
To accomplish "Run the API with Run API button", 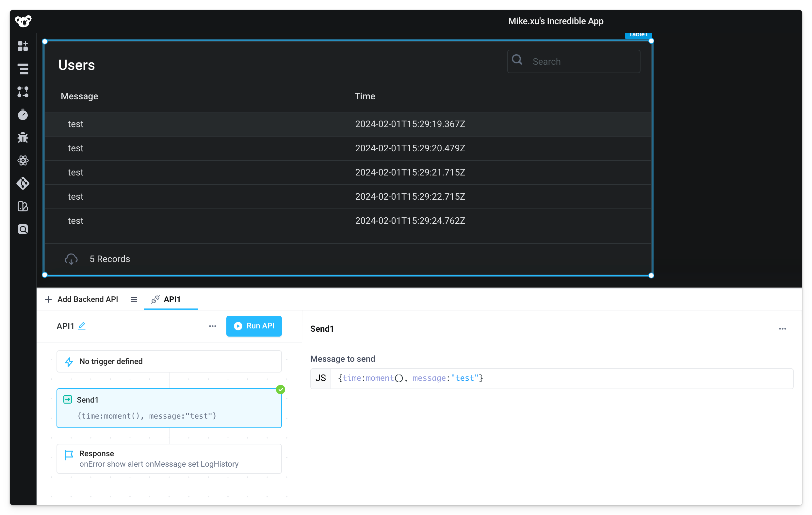I will point(254,326).
